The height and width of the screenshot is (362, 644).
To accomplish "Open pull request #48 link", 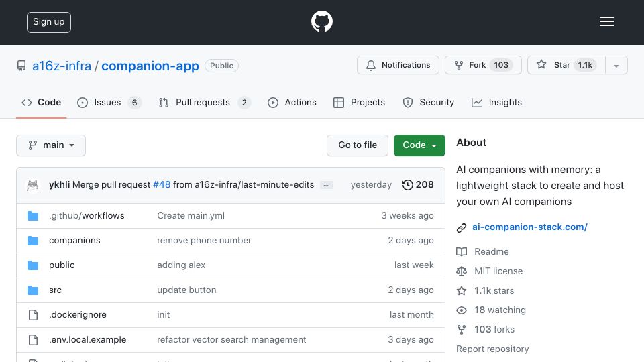I will pos(162,185).
